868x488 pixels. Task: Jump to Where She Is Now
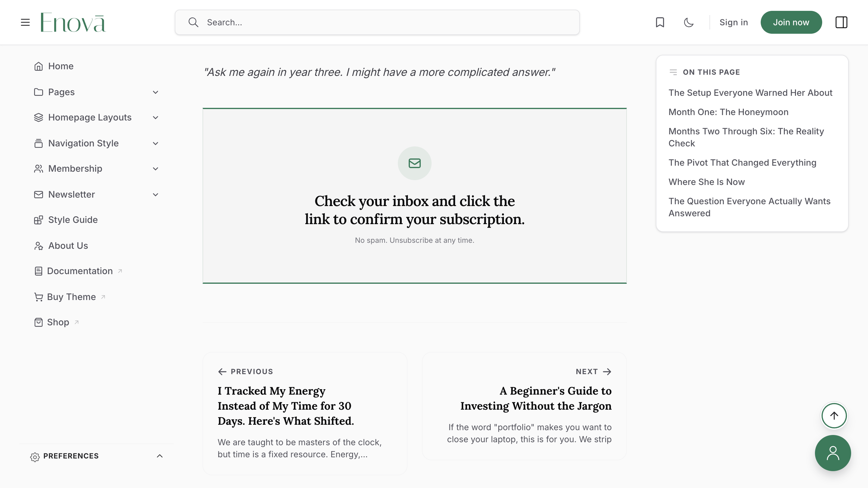click(x=706, y=182)
